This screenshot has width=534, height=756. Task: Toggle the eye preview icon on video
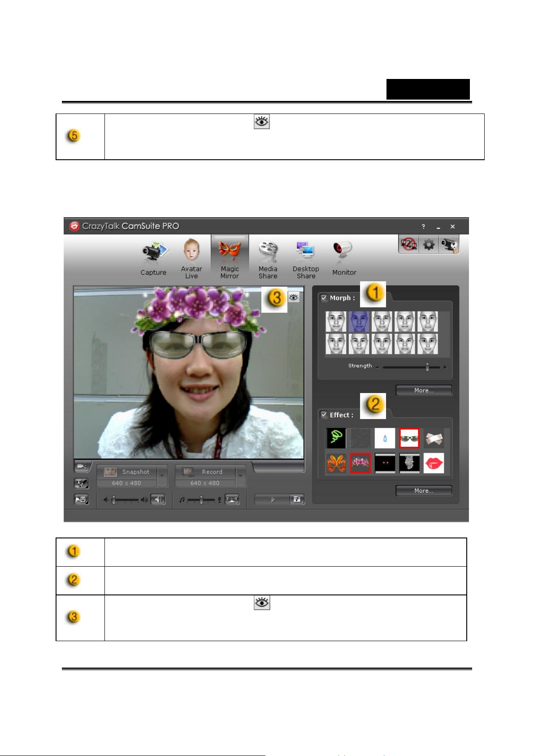294,297
